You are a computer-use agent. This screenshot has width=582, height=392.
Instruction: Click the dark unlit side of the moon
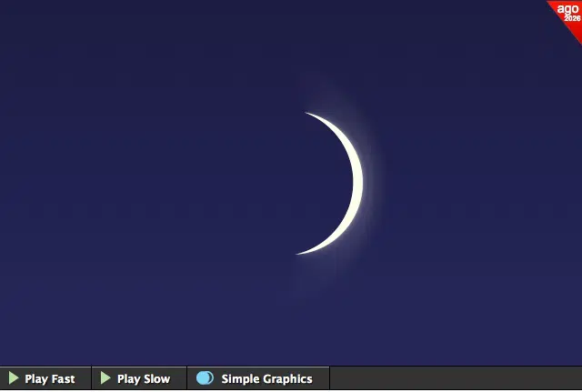(309, 182)
